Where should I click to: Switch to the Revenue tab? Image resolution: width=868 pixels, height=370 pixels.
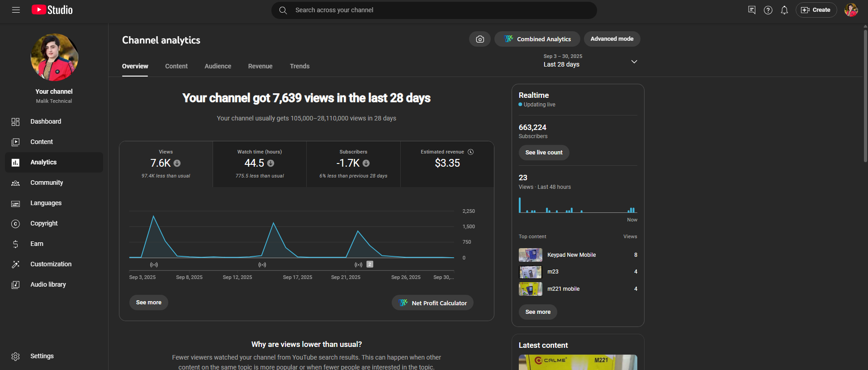pos(260,66)
